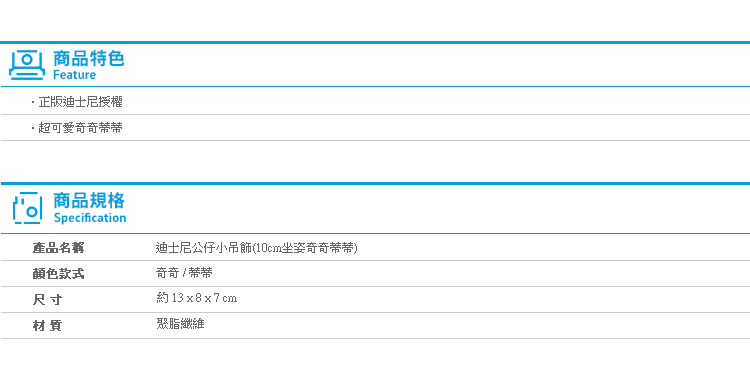Click the 尺寸 row label
This screenshot has height=385, width=750.
[47, 300]
